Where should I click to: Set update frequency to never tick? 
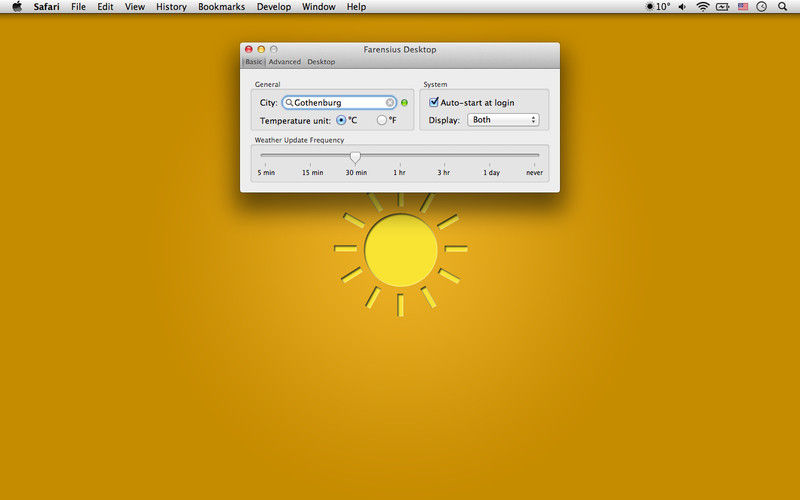(x=534, y=165)
